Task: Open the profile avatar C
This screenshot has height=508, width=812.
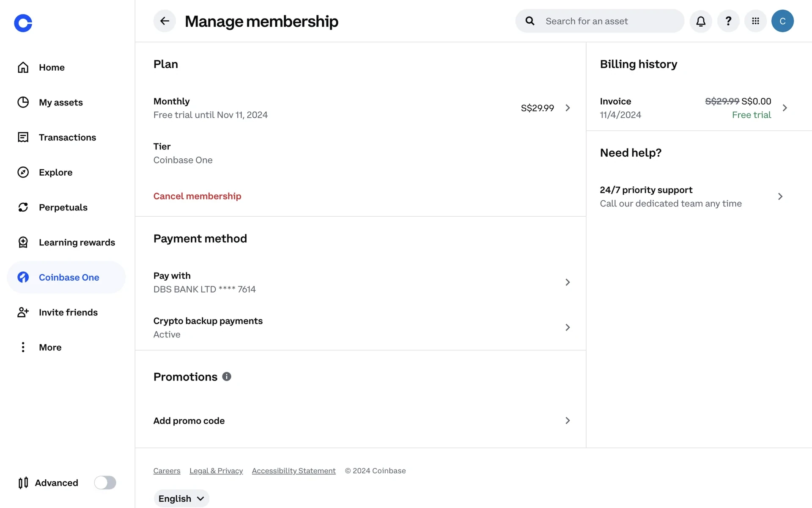Action: tap(782, 21)
